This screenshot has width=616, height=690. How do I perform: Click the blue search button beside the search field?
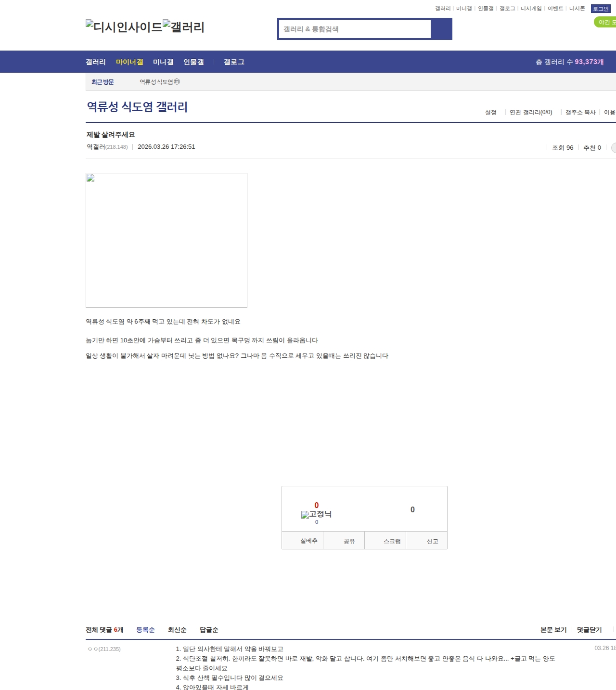441,29
